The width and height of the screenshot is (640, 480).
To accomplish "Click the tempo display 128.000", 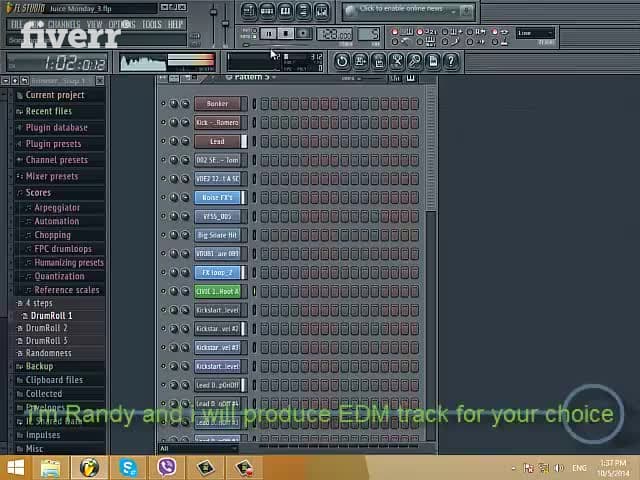I will pyautogui.click(x=334, y=34).
